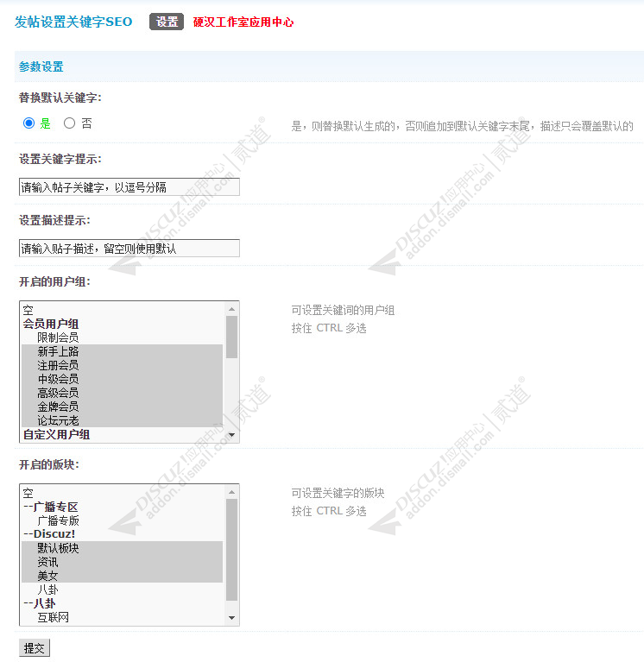The width and height of the screenshot is (644, 662).
Task: Select 论坛元老 user group
Action: (122, 420)
